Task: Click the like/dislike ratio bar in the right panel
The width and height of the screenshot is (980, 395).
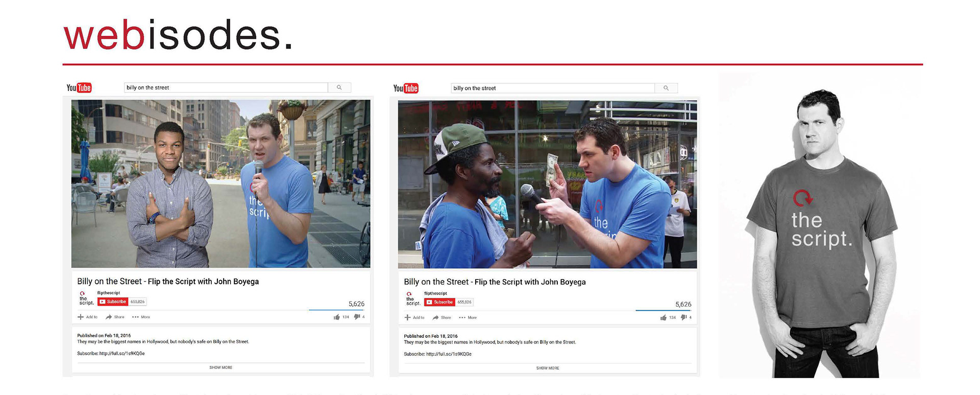Action: click(664, 310)
